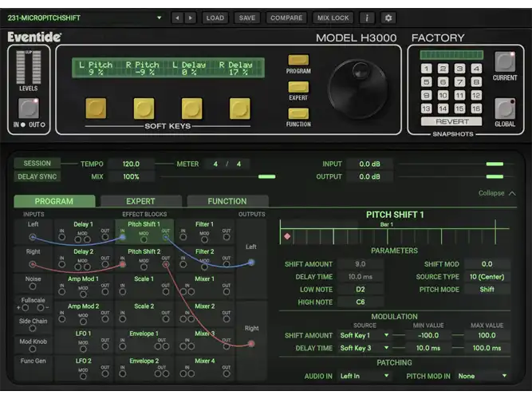Click the REVERT snapshots button
The height and width of the screenshot is (399, 532).
tap(451, 121)
